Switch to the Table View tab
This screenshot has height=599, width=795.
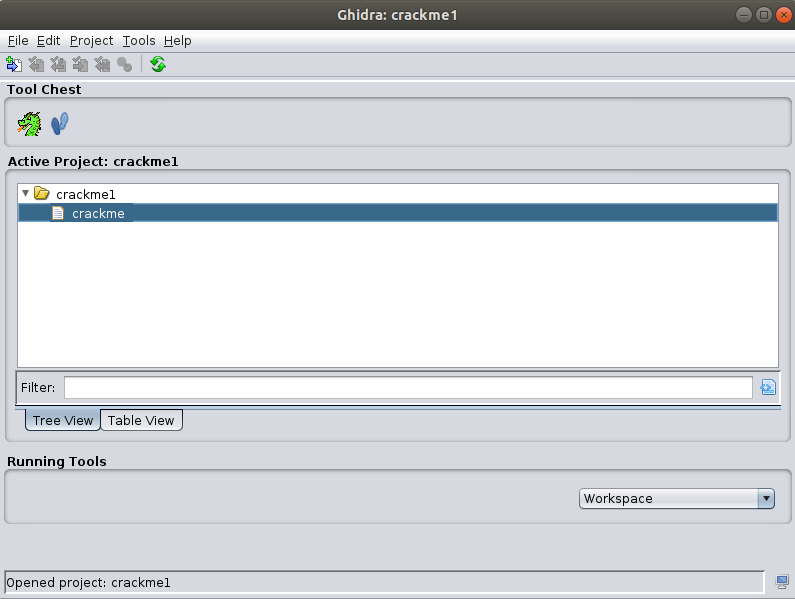(141, 420)
